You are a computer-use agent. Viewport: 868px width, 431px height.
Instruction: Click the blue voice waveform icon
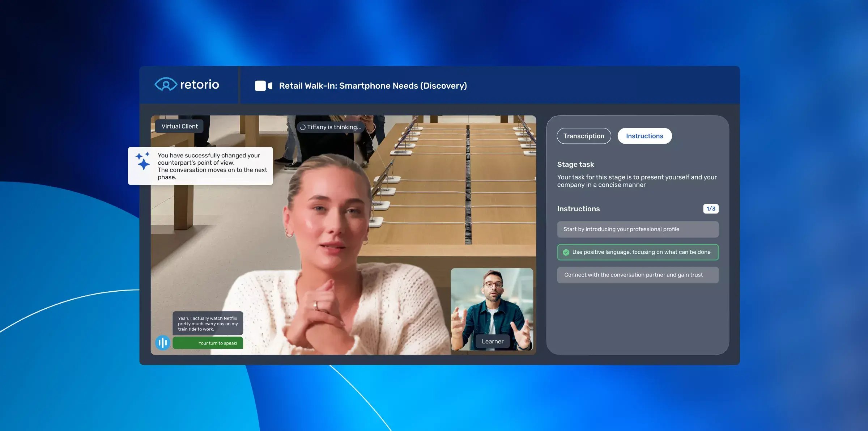(x=162, y=342)
